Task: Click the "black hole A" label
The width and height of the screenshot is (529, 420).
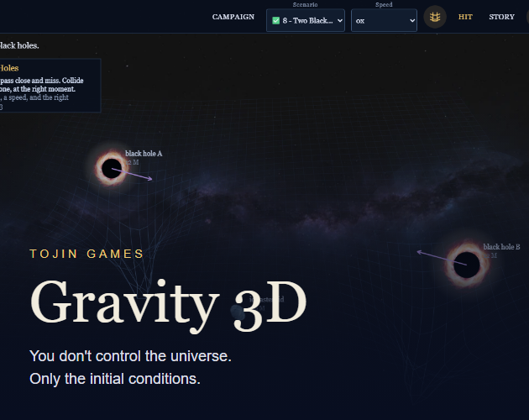Action: click(144, 154)
